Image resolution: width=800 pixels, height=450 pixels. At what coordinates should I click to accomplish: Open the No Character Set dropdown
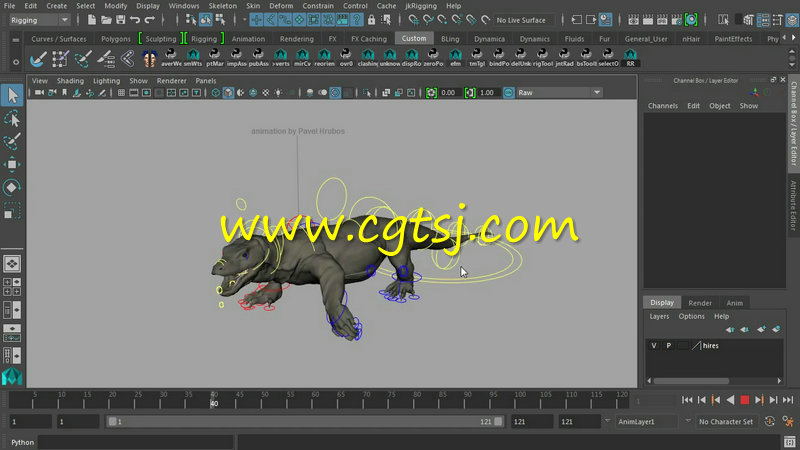[726, 421]
